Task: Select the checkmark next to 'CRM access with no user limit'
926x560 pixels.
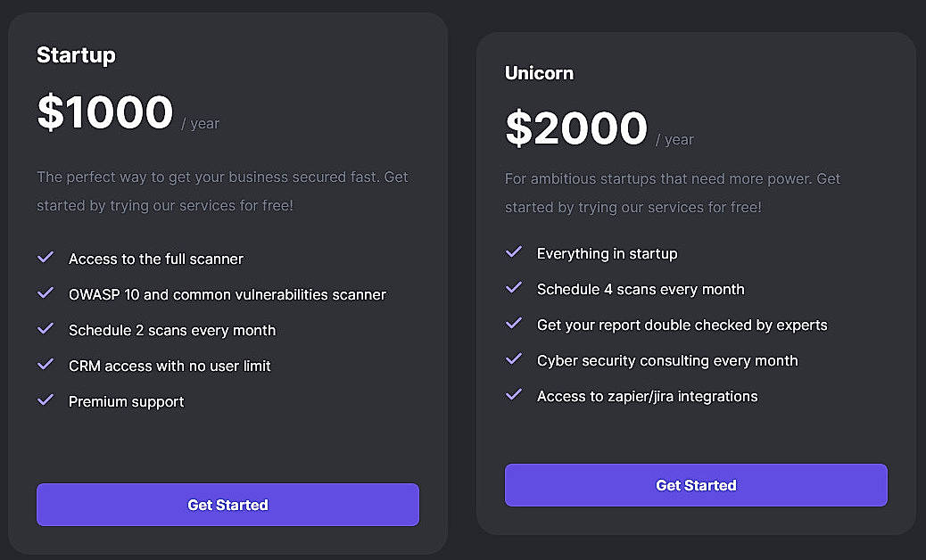Action: [45, 365]
